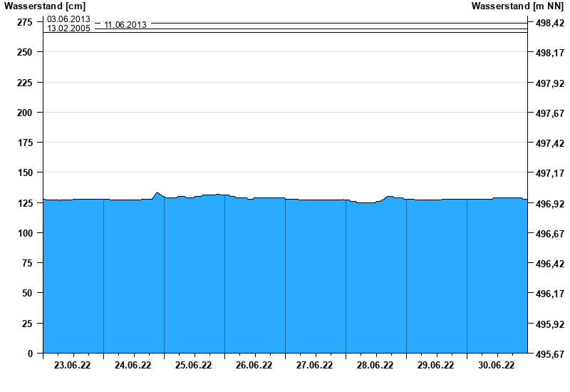Click the 26.06.22 date label
This screenshot has height=392, width=570.
tap(254, 366)
